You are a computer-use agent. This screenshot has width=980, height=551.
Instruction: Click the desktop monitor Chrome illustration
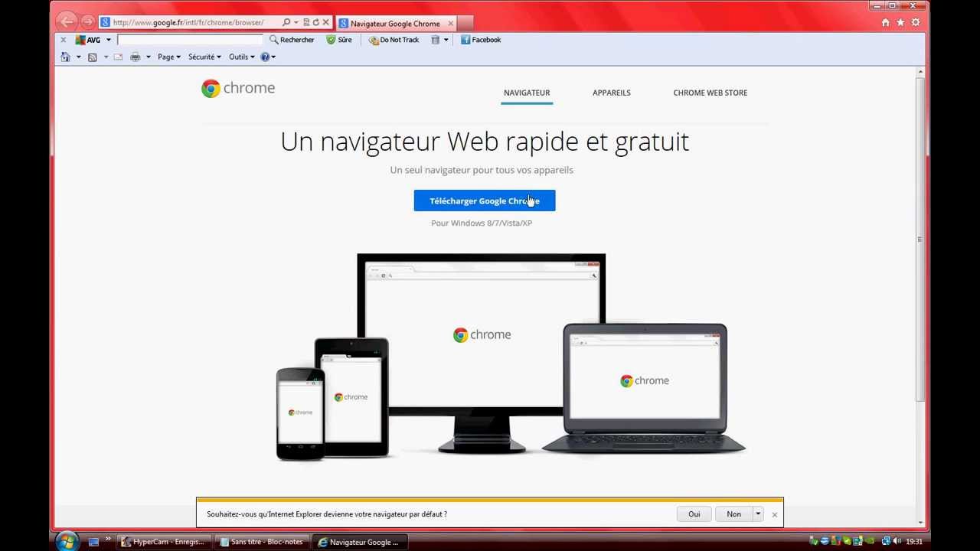point(482,352)
